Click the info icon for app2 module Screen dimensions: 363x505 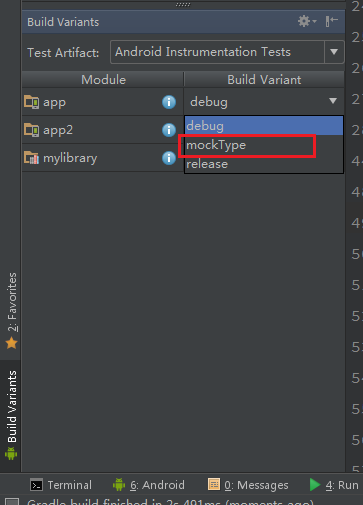pyautogui.click(x=169, y=130)
